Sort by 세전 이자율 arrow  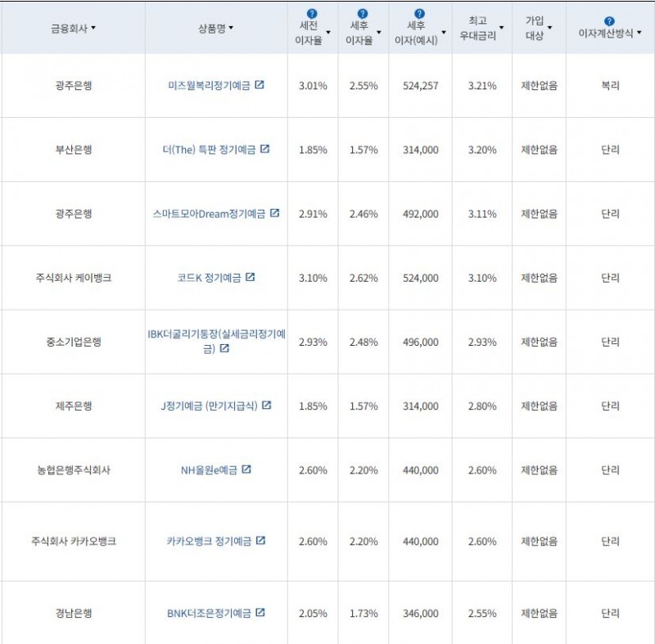[328, 33]
